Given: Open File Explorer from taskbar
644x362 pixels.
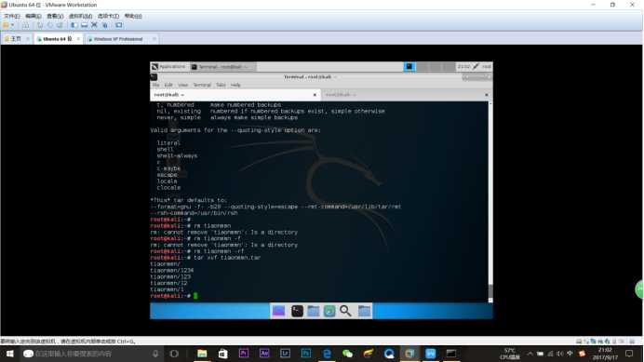Looking at the screenshot, I should coord(202,354).
